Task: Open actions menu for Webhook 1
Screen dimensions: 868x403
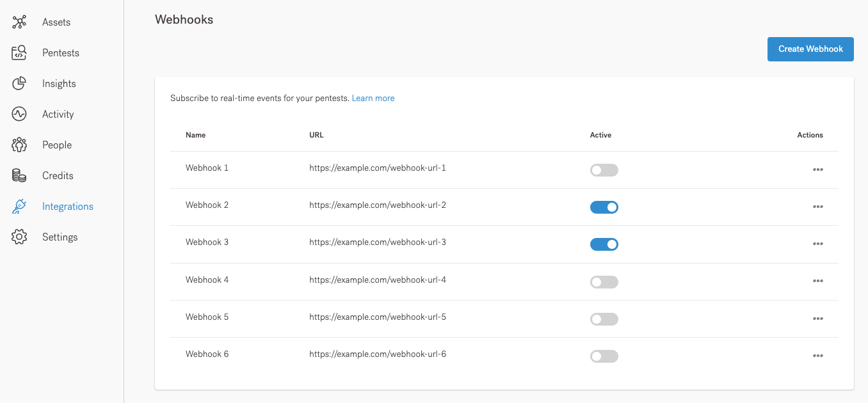Action: (x=817, y=170)
